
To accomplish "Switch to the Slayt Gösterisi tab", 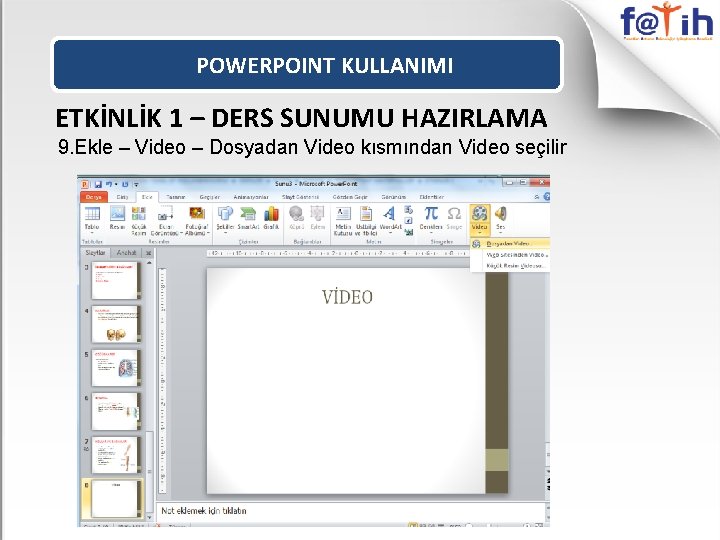I will pos(300,197).
